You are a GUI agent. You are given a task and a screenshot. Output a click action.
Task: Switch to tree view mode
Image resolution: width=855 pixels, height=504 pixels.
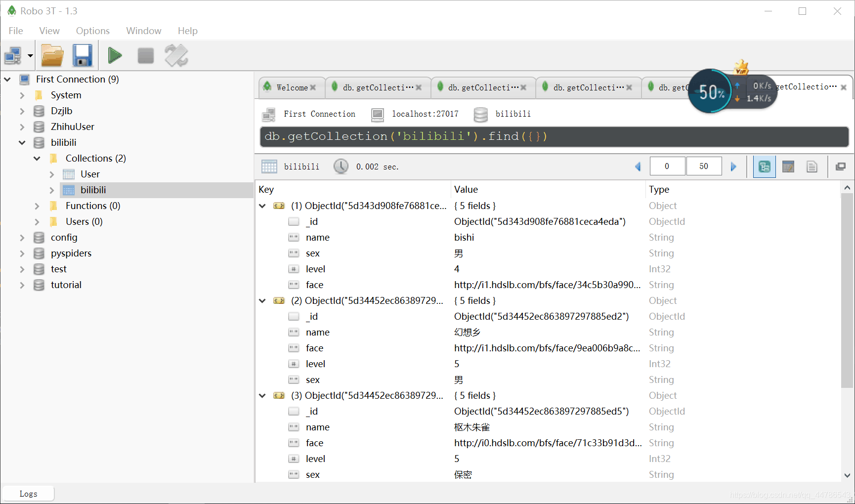click(x=764, y=167)
